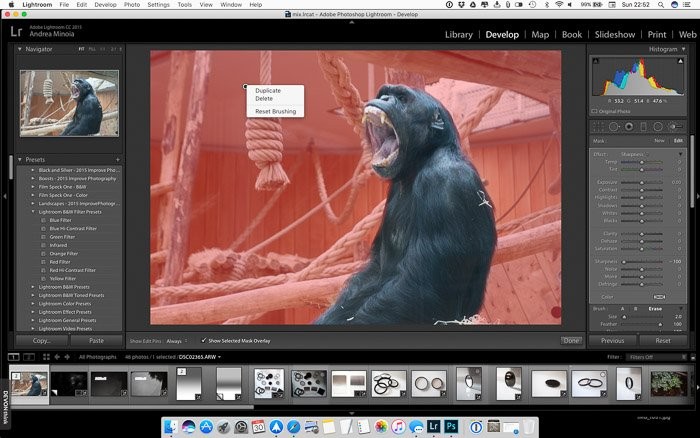This screenshot has height=438, width=700.
Task: Select the Radial Filter tool
Action: pos(658,127)
